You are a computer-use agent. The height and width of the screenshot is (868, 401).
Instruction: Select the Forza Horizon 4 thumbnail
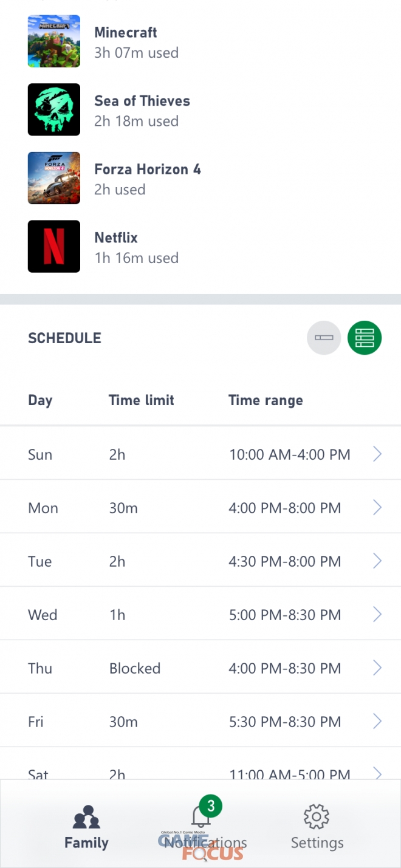point(54,178)
